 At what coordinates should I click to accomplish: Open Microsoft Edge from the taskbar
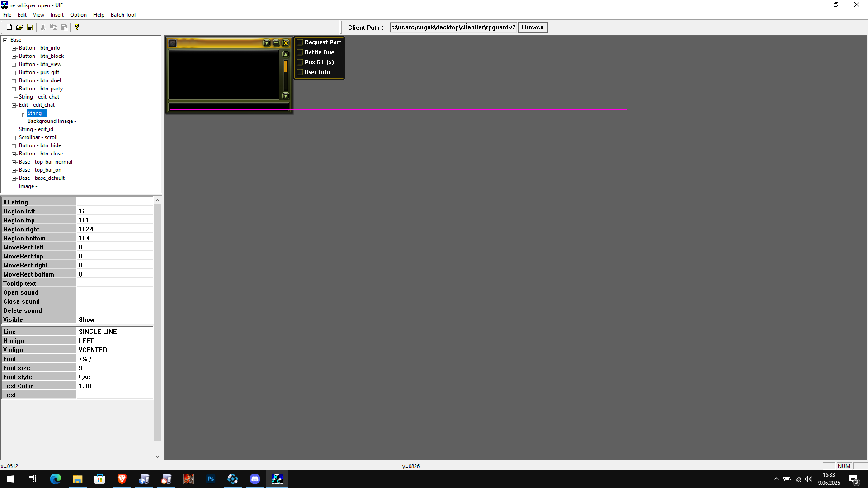(56, 479)
